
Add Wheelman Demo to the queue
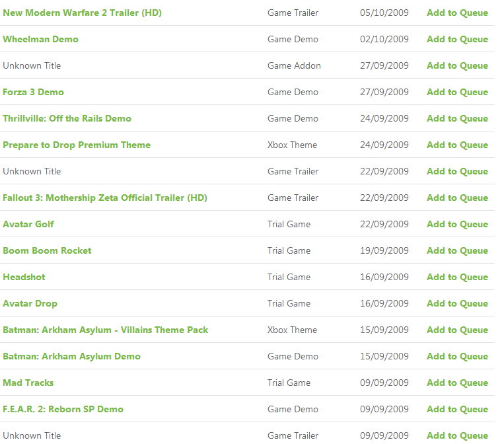[x=457, y=39]
